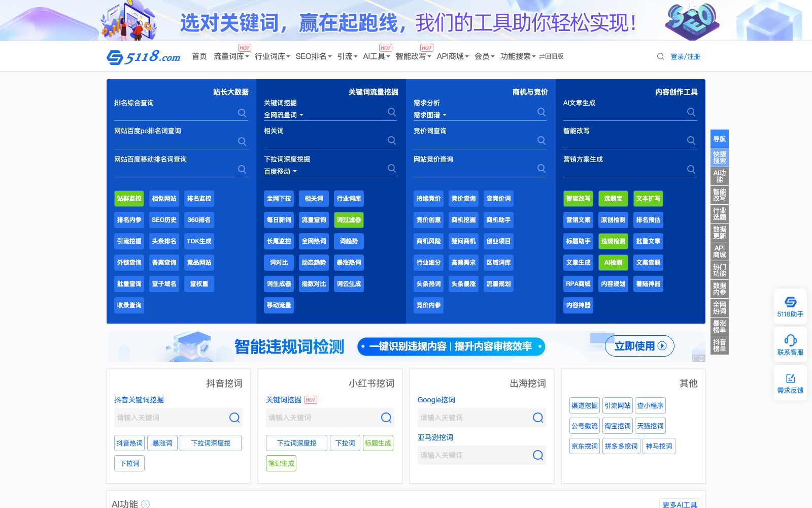Open 渠道挖掘 in 其他 panel
The height and width of the screenshot is (508, 812).
(x=585, y=405)
